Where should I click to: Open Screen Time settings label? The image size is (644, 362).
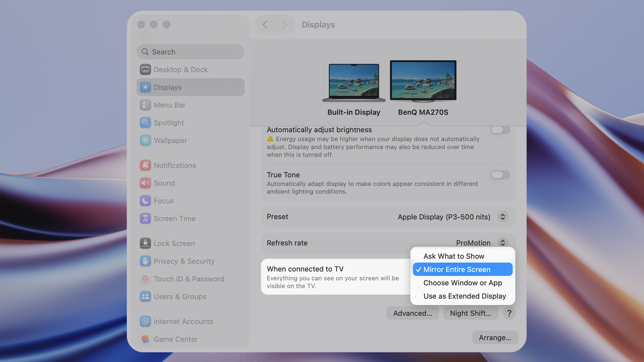click(x=174, y=219)
